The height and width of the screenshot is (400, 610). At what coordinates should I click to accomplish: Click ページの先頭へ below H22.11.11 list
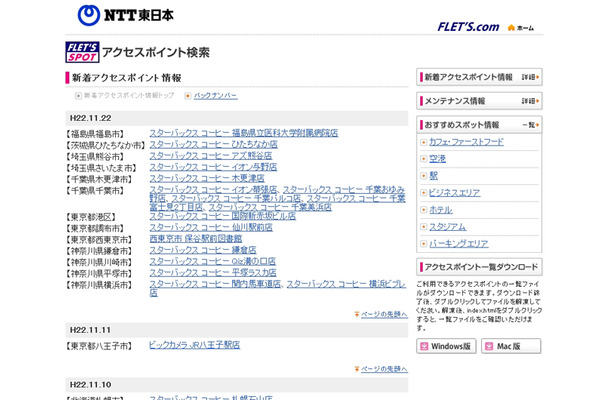[x=384, y=369]
